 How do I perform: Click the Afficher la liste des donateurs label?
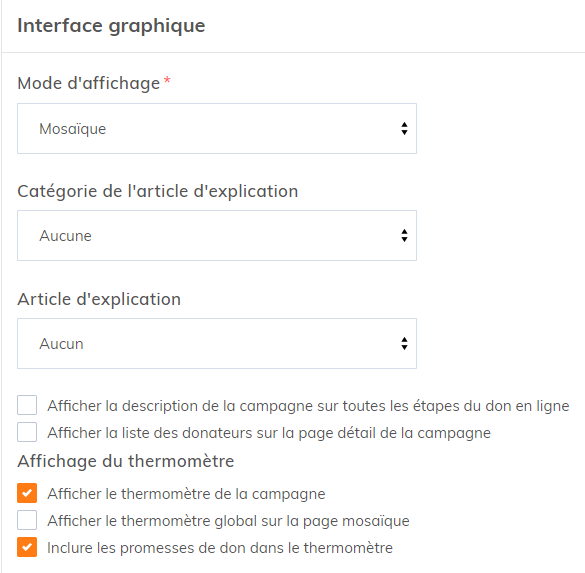(269, 433)
